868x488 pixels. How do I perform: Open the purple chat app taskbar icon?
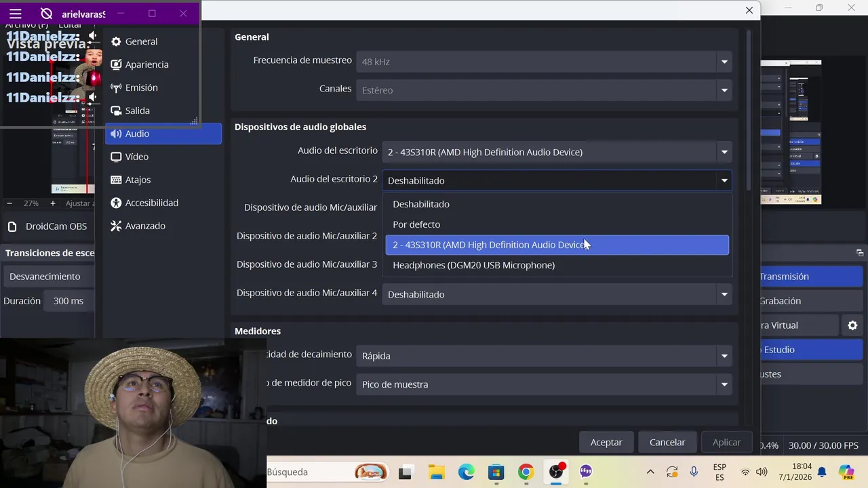(586, 472)
